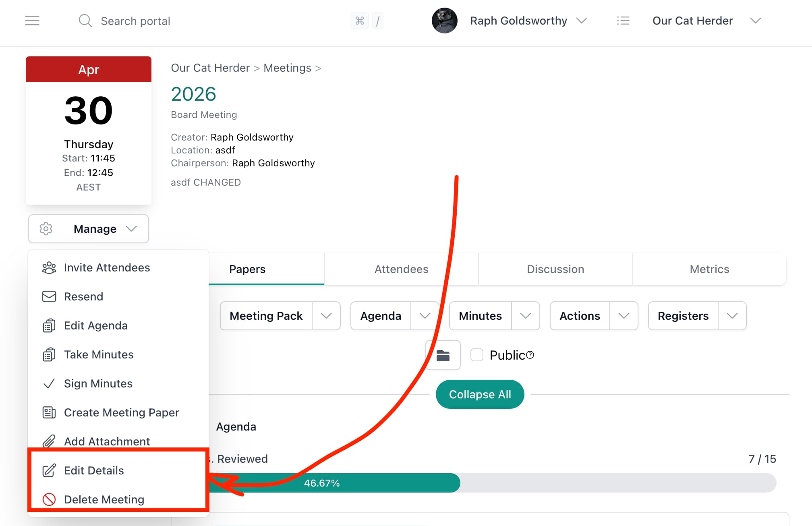The width and height of the screenshot is (812, 526).
Task: Enable the Public checkbox
Action: point(477,355)
